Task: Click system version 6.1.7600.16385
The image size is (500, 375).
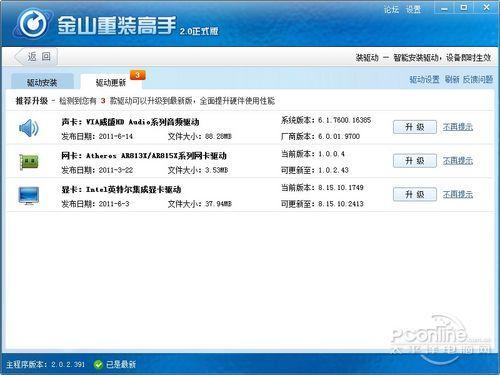Action: [x=344, y=120]
